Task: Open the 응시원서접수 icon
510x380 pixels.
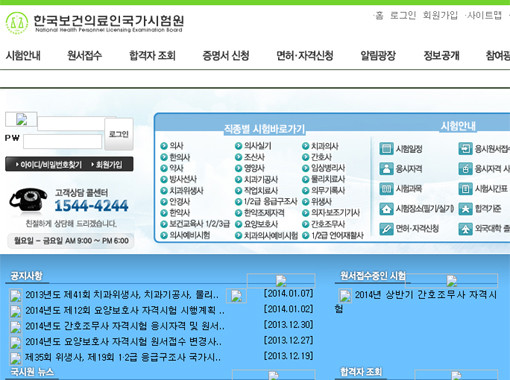Action: coord(465,148)
